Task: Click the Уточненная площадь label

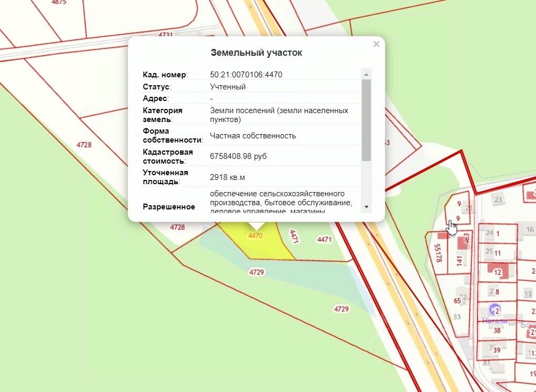Action: click(x=165, y=177)
